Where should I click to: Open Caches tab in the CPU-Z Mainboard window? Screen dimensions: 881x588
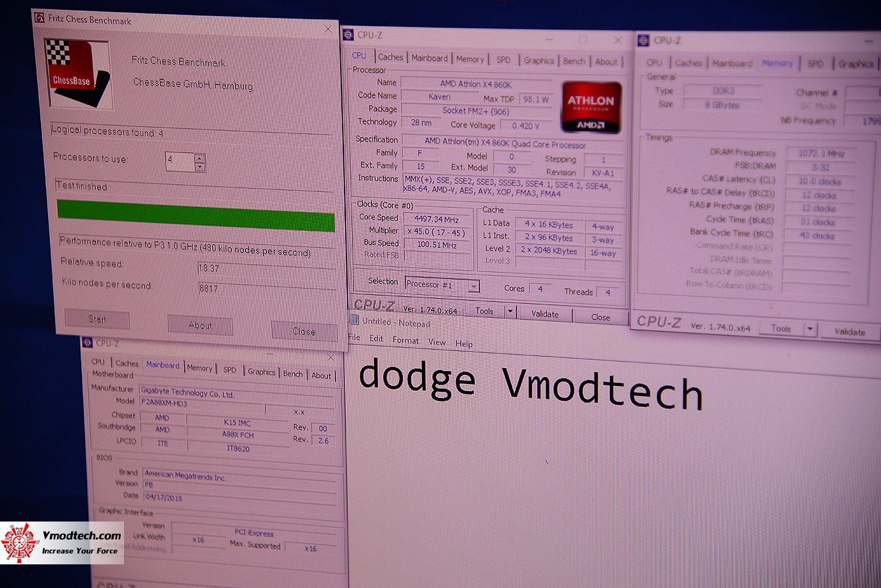tap(127, 363)
